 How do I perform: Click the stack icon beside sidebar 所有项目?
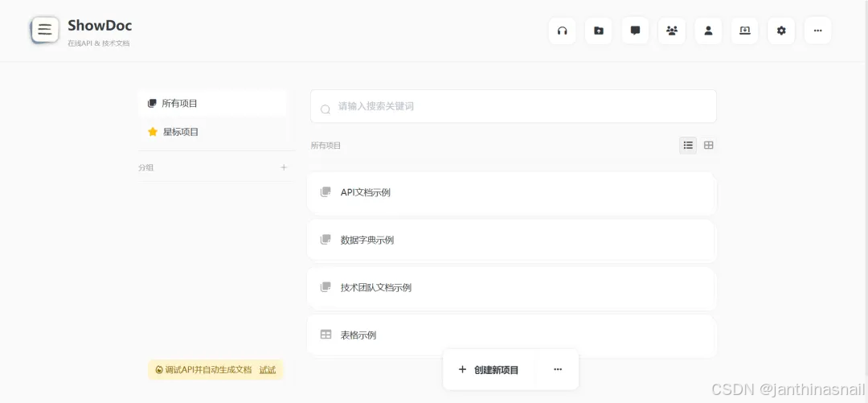[152, 103]
